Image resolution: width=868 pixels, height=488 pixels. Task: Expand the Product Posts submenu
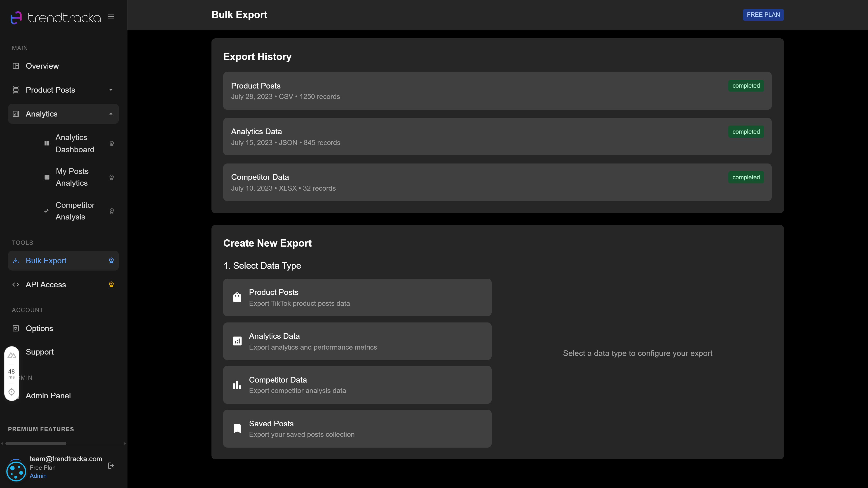coord(111,90)
